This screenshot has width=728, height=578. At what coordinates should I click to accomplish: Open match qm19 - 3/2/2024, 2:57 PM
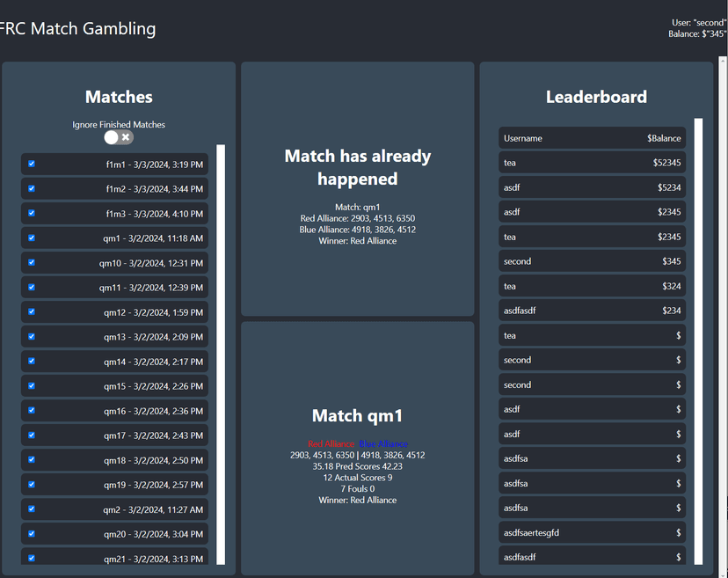coord(114,485)
